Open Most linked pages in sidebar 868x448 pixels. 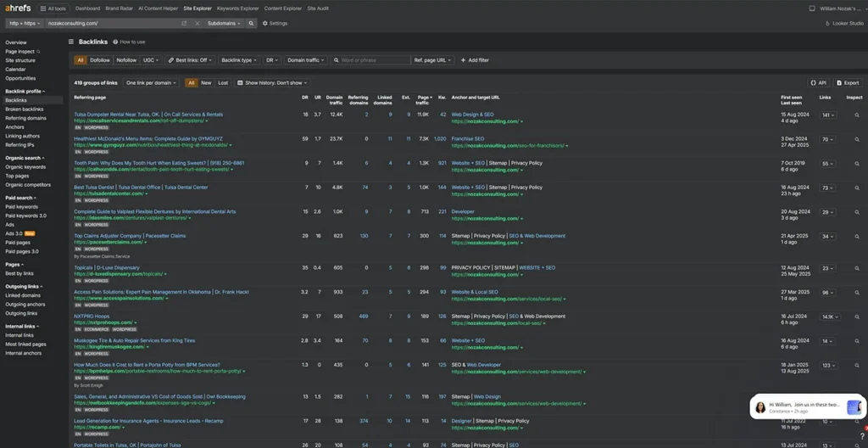click(26, 344)
